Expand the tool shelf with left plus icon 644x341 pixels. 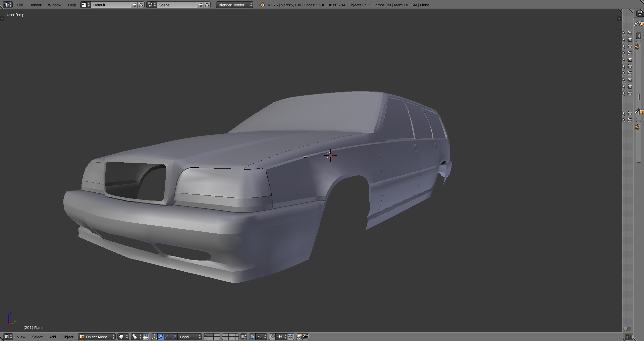2,19
